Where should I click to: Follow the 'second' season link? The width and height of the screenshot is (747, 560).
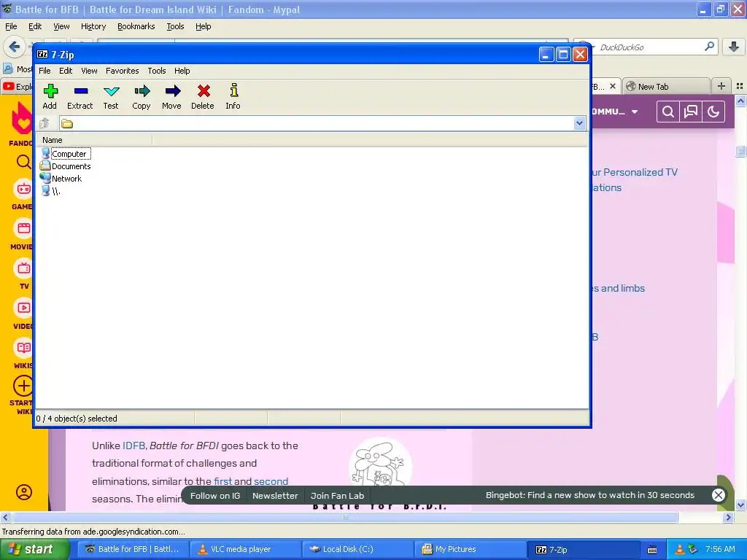pos(271,481)
